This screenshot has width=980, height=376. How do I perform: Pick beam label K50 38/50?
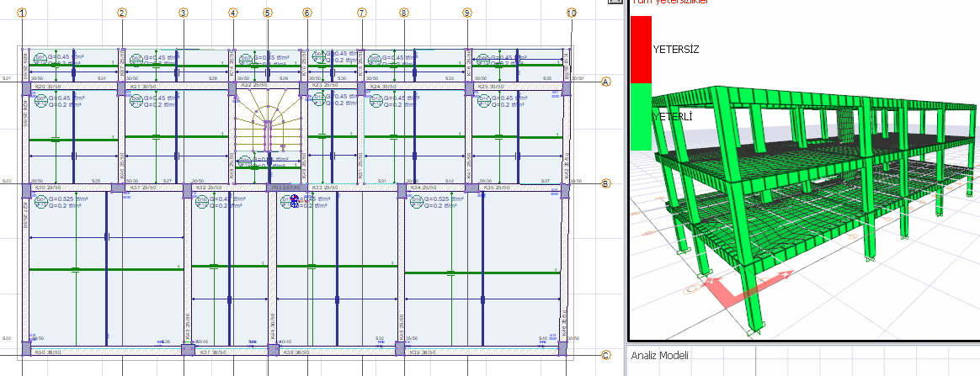point(48,353)
